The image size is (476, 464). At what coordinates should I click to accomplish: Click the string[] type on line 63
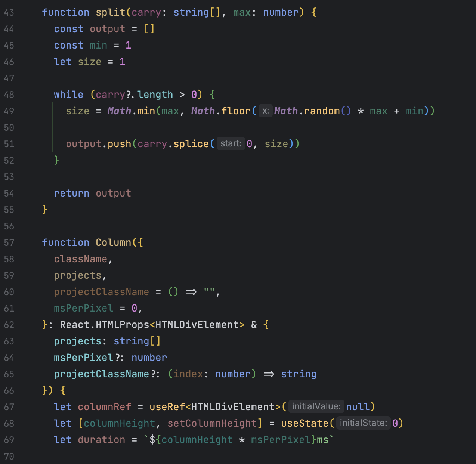pos(137,341)
